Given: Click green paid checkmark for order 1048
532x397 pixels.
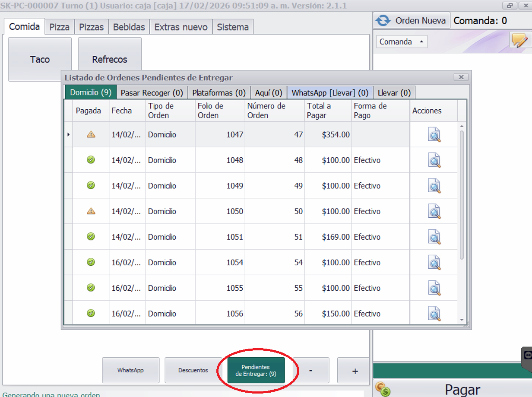Looking at the screenshot, I should [x=91, y=160].
